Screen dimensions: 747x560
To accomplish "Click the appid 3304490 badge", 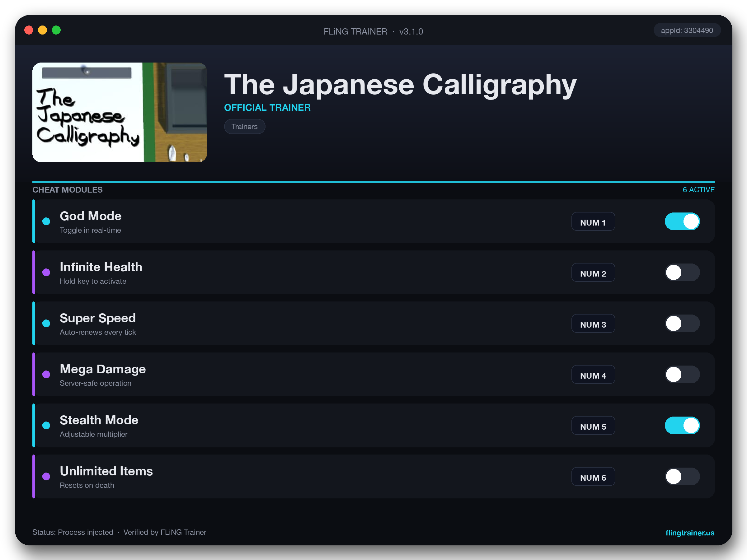I will 687,30.
